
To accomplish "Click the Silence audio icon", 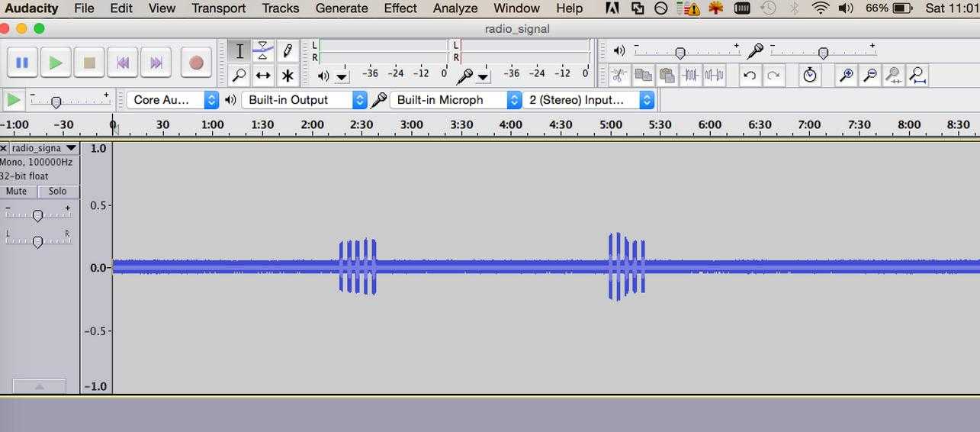I will click(x=714, y=75).
